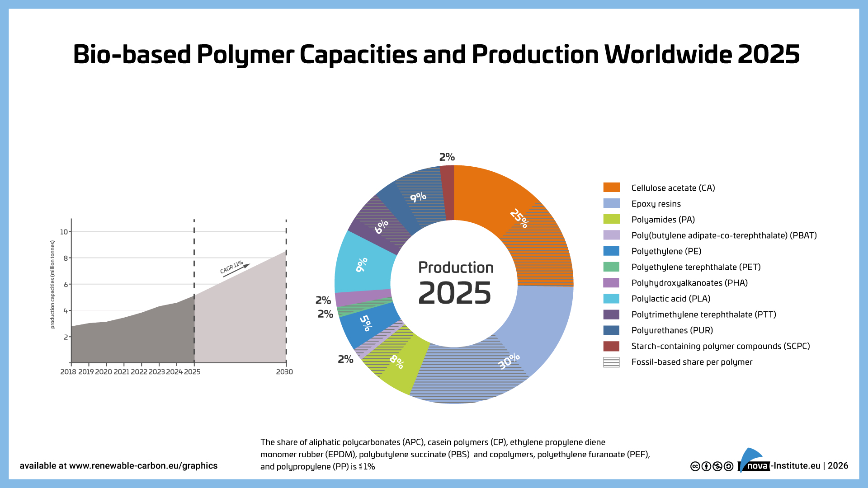
Task: Click the 2025 axis label on chart
Action: [x=192, y=372]
